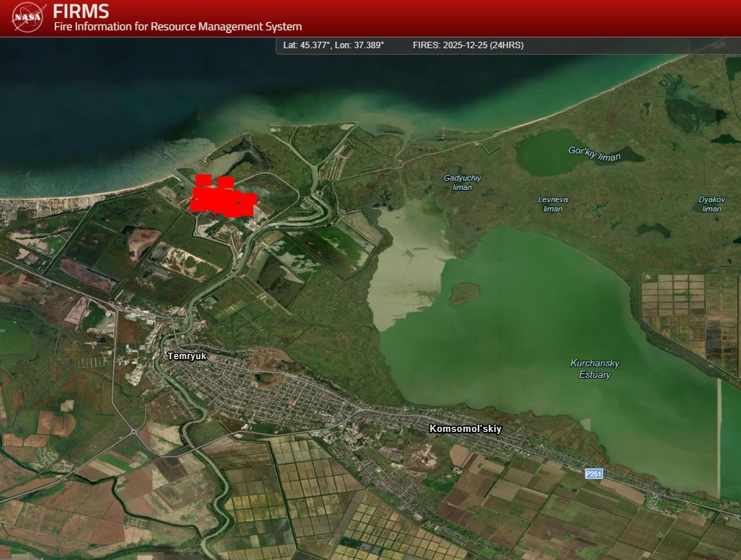Click the Temryuk city label
The width and height of the screenshot is (741, 560).
click(187, 356)
